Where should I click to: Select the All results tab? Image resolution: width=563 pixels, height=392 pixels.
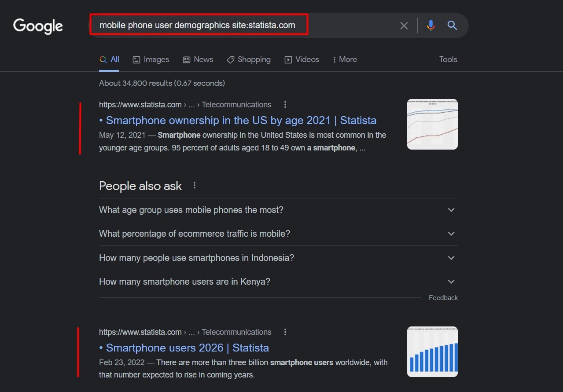click(109, 59)
